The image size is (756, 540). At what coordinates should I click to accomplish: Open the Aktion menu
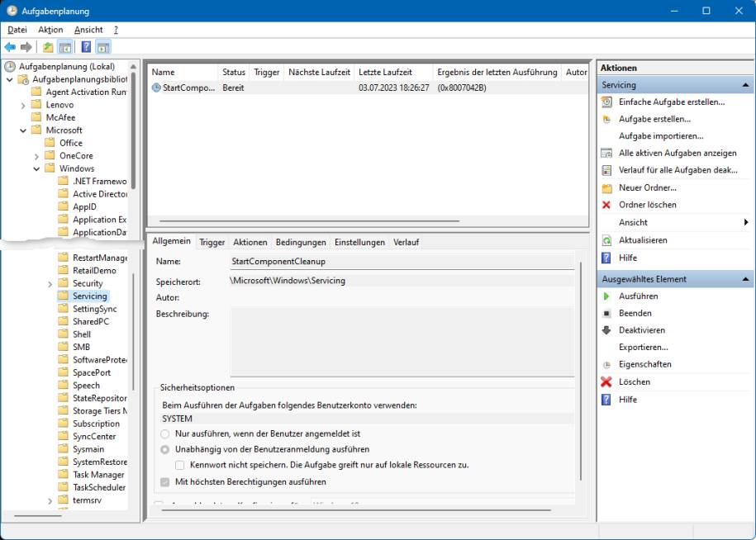click(x=50, y=30)
